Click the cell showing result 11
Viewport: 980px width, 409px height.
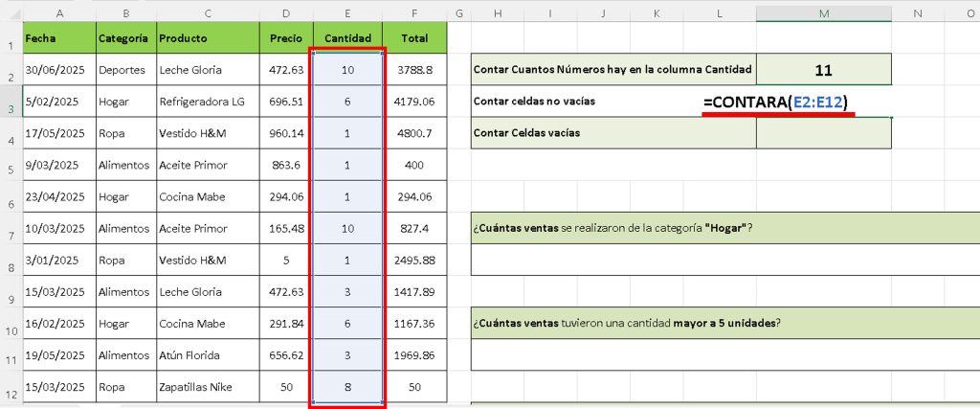coord(823,70)
